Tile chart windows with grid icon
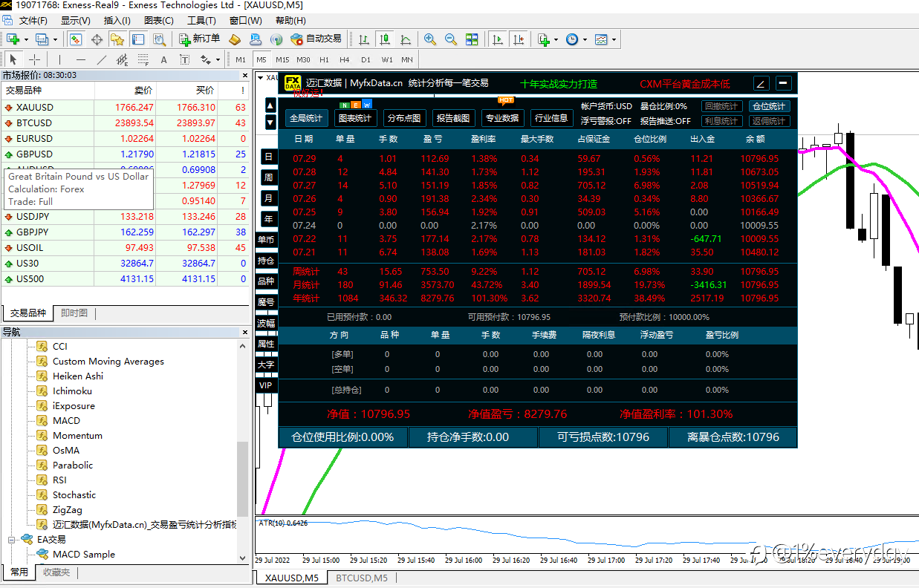Viewport: 919px width, 588px height. (472, 39)
